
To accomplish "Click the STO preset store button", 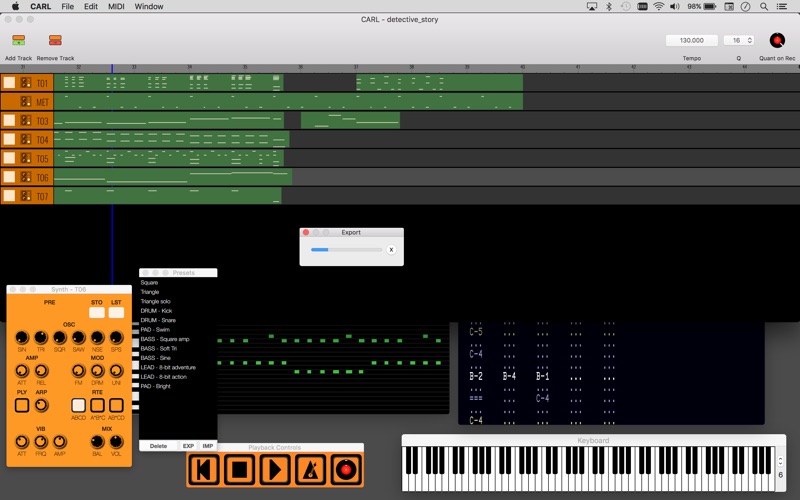I will pyautogui.click(x=97, y=313).
